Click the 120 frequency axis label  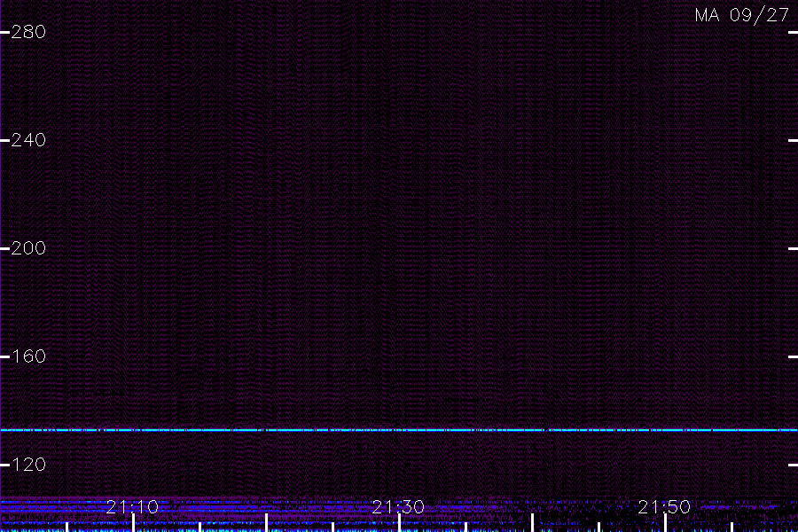tap(28, 465)
